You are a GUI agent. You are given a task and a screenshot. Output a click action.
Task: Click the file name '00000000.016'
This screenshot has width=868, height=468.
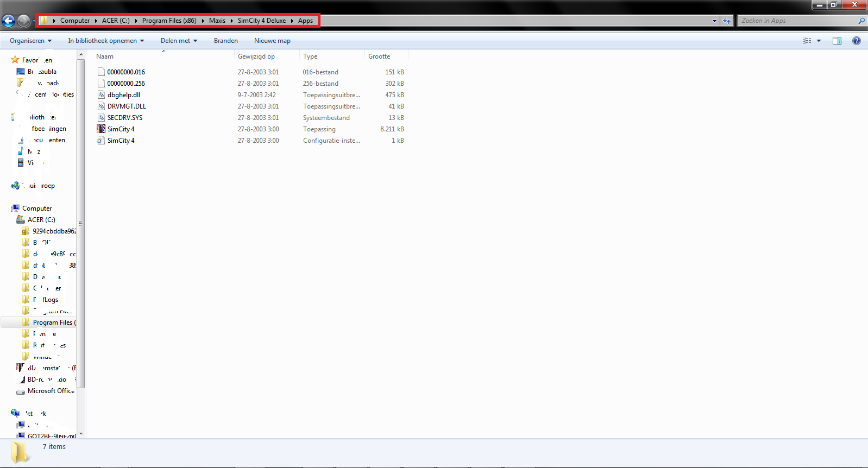pyautogui.click(x=126, y=72)
